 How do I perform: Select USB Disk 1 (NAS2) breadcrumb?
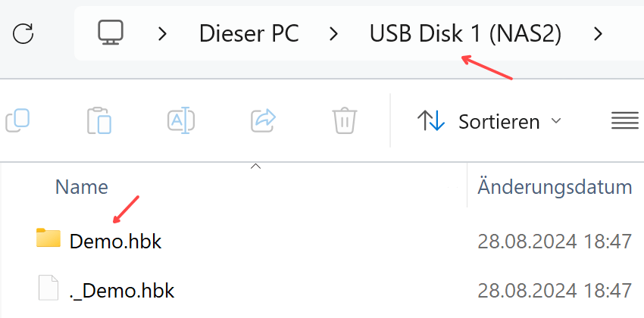pos(465,33)
